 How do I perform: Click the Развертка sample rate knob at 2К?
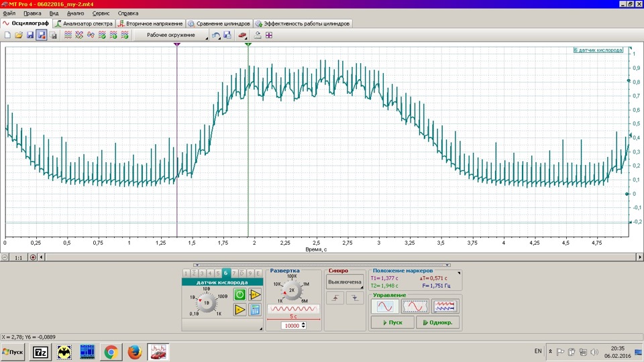pyautogui.click(x=292, y=290)
